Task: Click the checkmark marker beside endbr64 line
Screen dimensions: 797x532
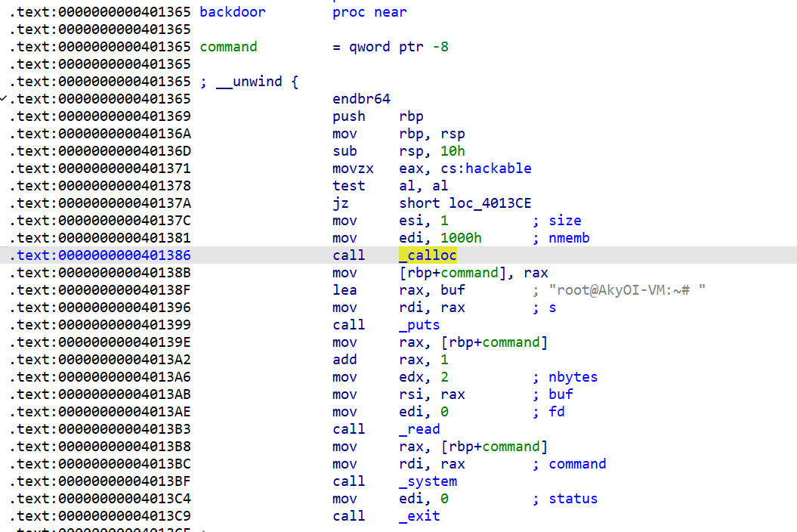Action: [5, 99]
